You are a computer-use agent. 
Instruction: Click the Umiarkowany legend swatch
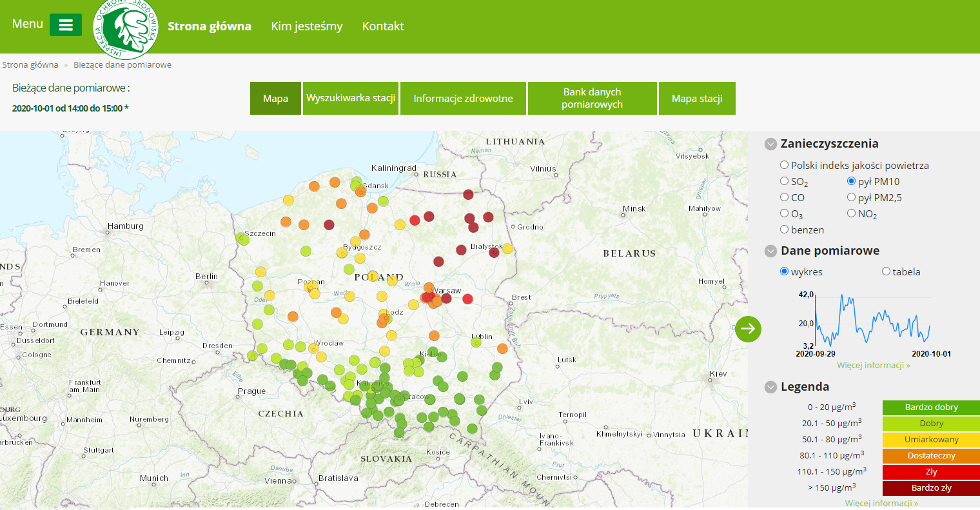pos(931,440)
